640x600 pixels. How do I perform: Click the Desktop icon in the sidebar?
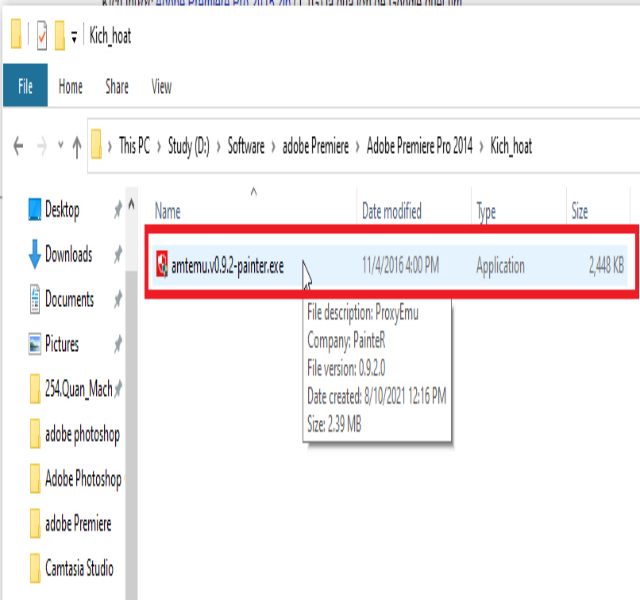pos(35,209)
